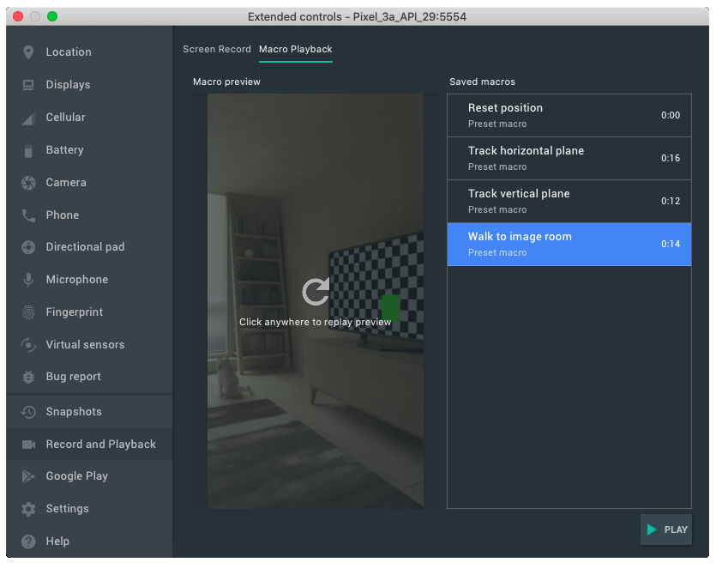Select the Cellular signal icon
Viewport: 728px width, 575px height.
pos(28,118)
